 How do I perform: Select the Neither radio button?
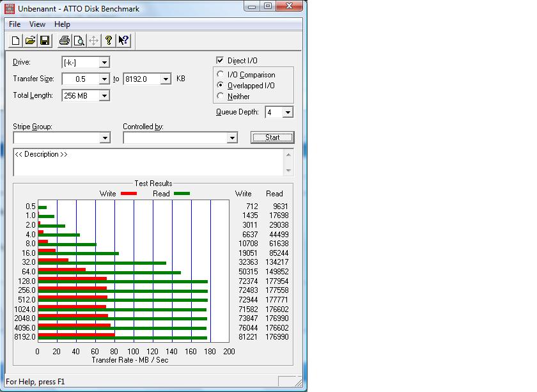220,96
